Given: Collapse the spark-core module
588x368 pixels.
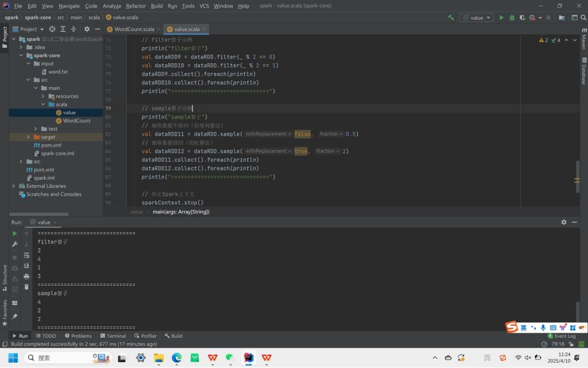Looking at the screenshot, I should (21, 55).
